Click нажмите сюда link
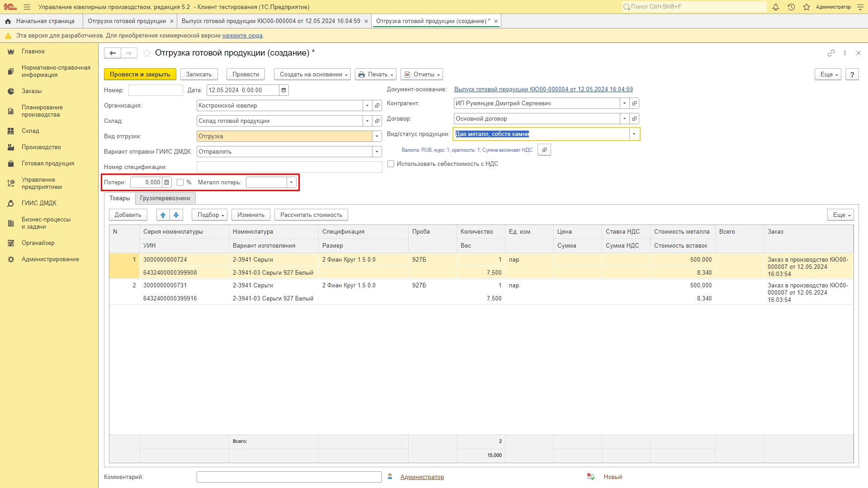 (242, 36)
